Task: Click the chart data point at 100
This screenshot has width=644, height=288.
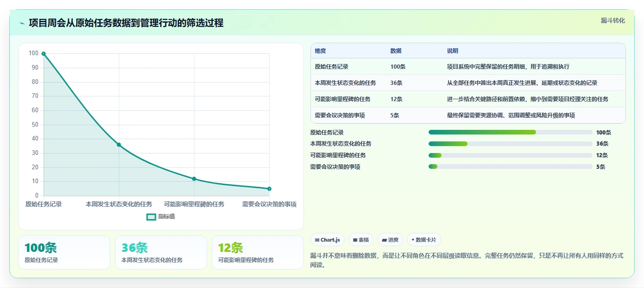Action: coord(44,54)
